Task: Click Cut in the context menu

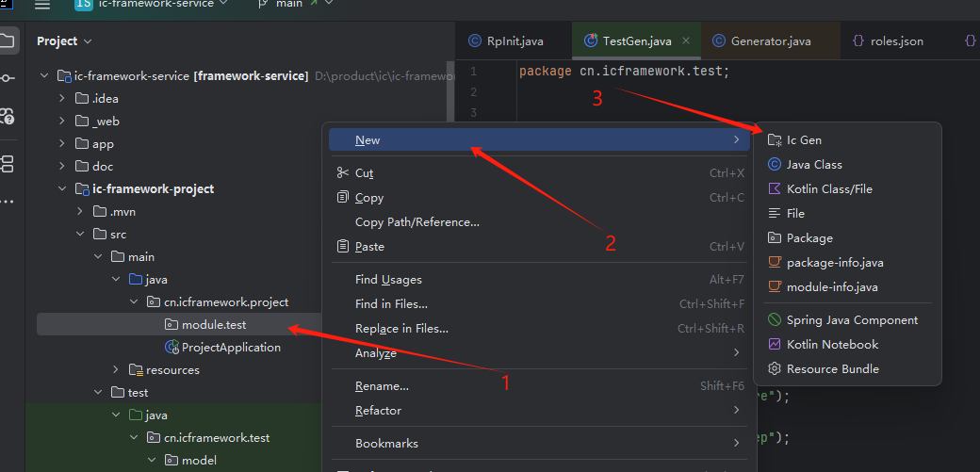Action: click(364, 173)
